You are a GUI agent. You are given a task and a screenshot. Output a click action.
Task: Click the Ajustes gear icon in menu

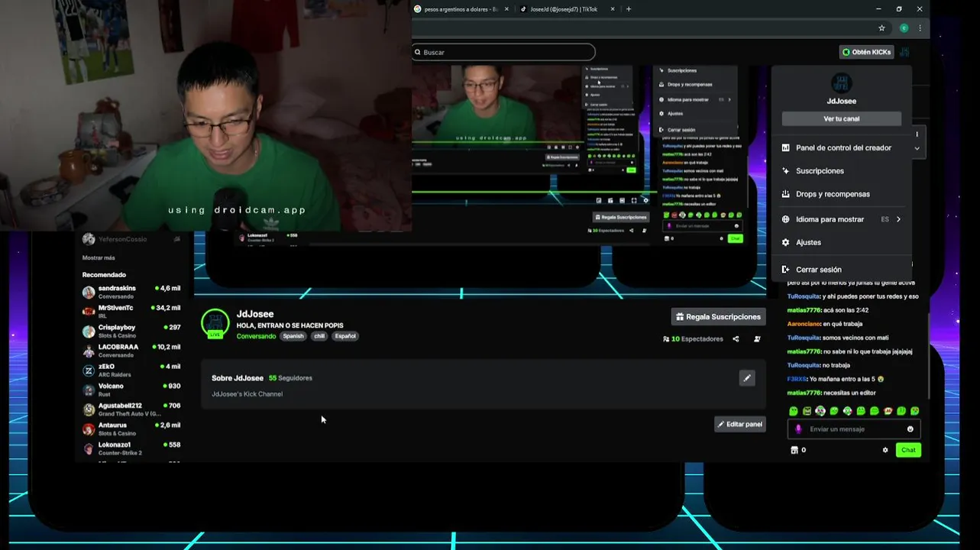coord(785,242)
